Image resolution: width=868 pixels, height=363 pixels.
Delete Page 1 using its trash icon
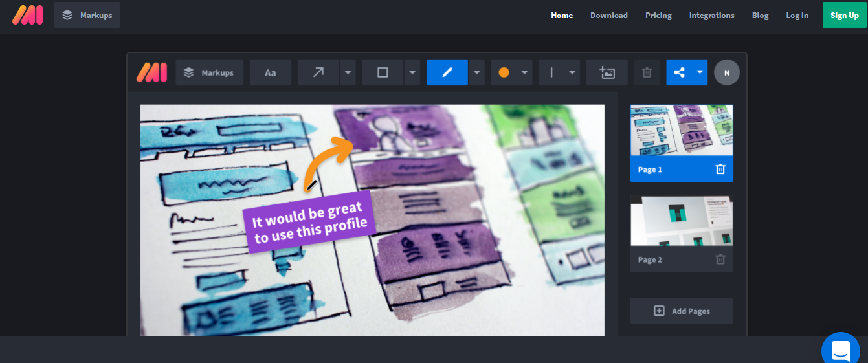(720, 170)
